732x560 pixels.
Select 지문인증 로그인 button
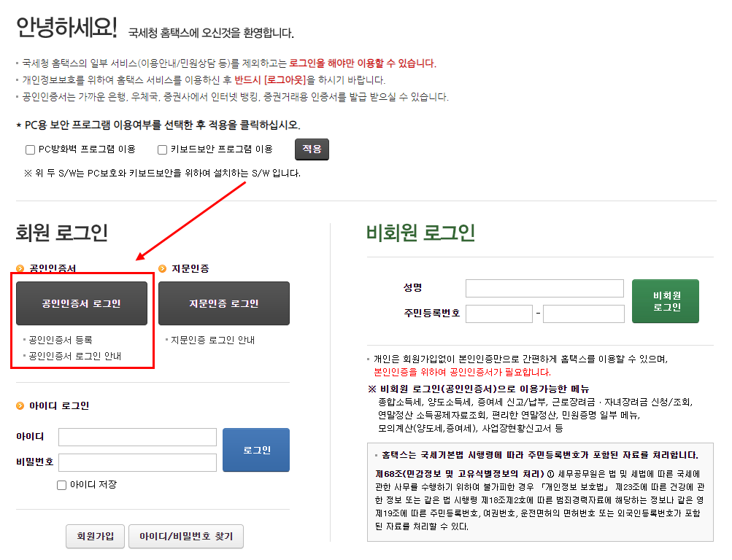(224, 303)
